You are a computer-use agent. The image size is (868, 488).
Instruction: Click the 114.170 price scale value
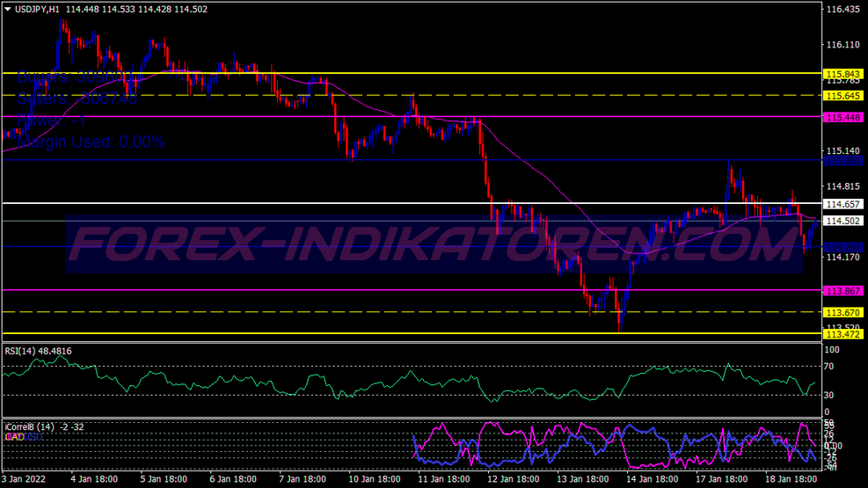click(x=843, y=258)
